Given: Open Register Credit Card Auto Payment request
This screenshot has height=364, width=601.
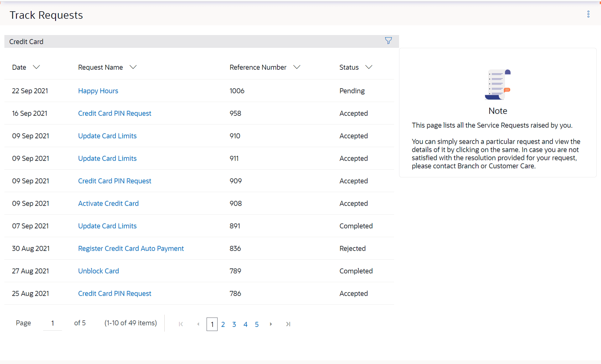Looking at the screenshot, I should [x=131, y=248].
